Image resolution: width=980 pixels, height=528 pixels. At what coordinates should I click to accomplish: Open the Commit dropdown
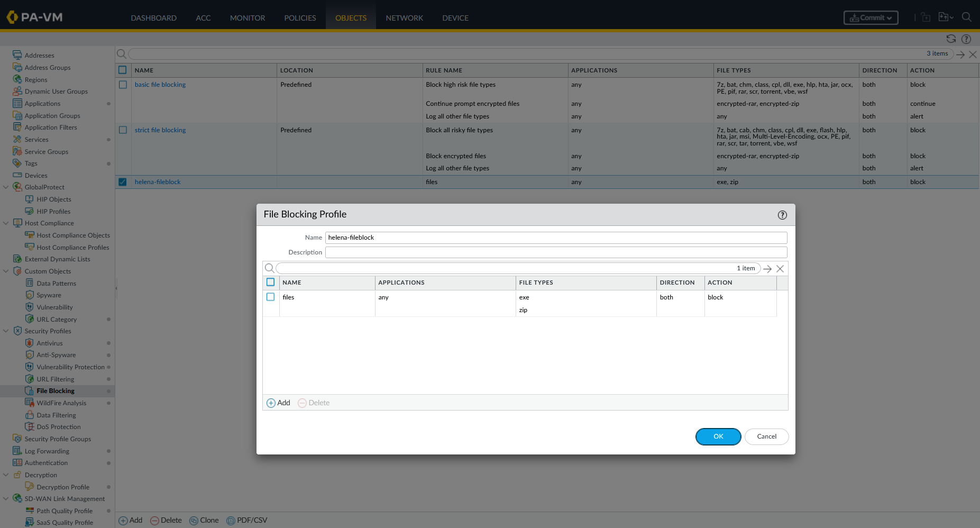pyautogui.click(x=871, y=17)
